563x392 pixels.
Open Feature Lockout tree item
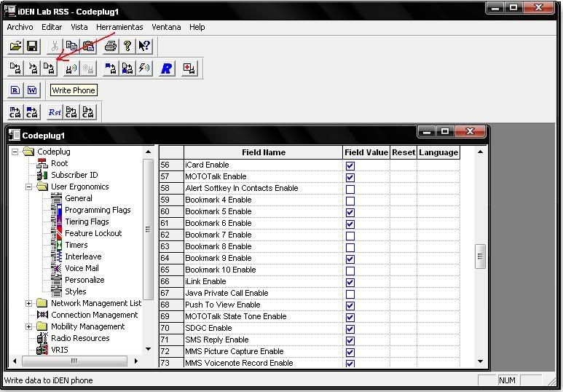point(93,233)
